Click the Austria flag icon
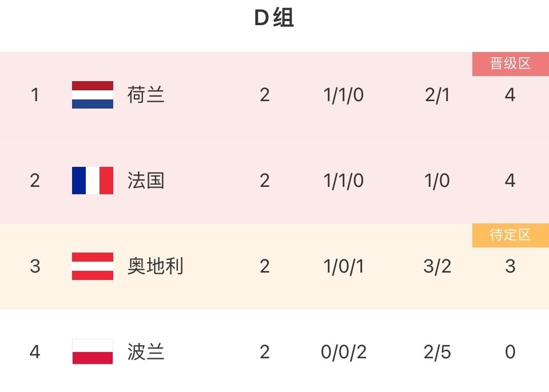Viewport: 549px width, 392px height. [93, 266]
